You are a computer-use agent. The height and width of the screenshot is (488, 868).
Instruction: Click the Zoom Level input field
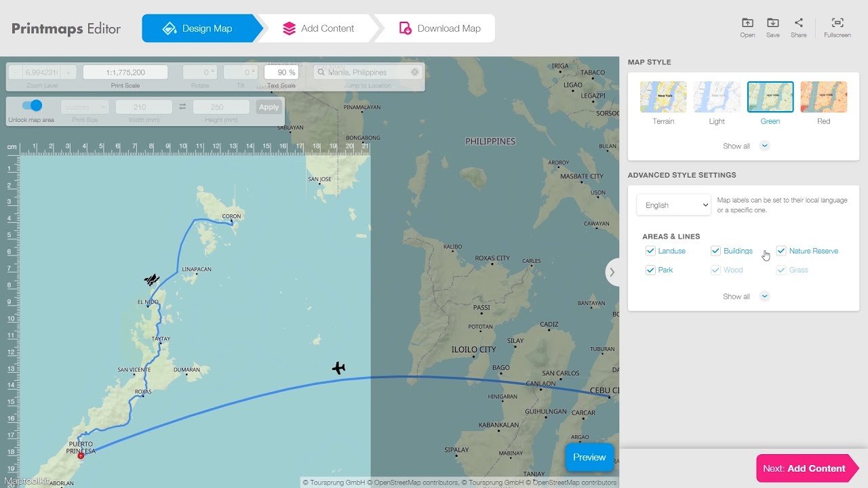41,73
